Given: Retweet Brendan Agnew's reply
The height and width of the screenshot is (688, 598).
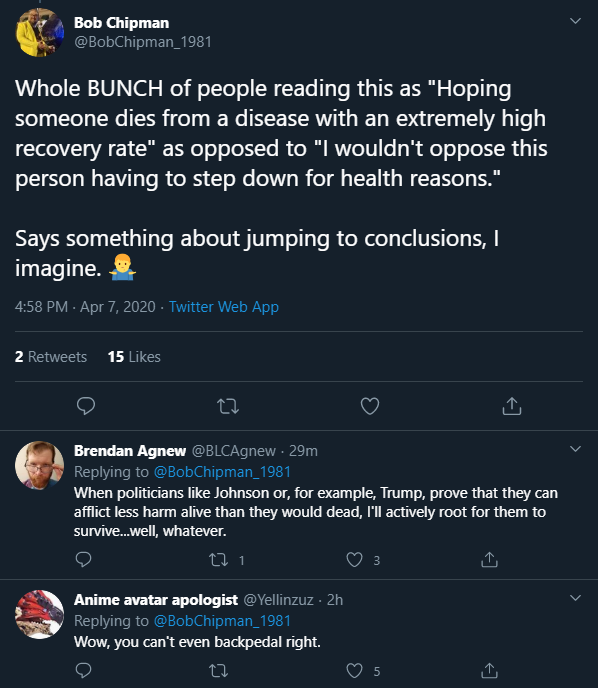Looking at the screenshot, I should 218,560.
